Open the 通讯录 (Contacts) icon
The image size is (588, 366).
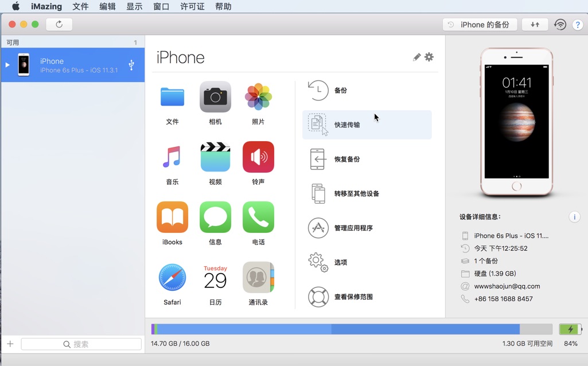(258, 278)
